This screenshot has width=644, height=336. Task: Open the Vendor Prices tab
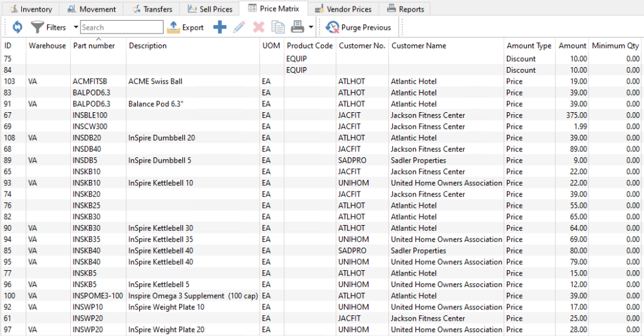(343, 9)
